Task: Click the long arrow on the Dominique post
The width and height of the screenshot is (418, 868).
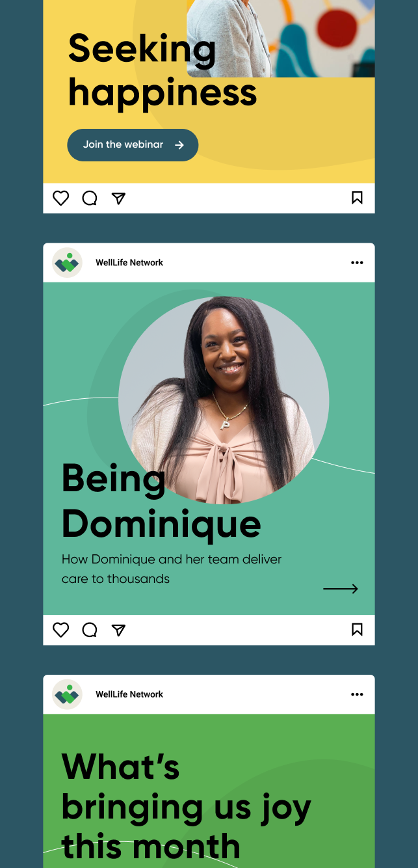Action: pos(341,589)
